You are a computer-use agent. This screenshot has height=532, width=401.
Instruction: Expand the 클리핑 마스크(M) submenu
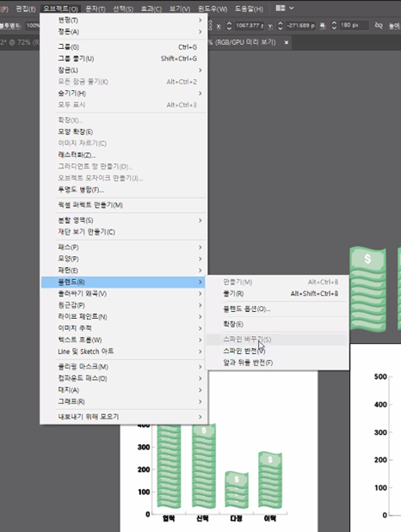click(123, 367)
